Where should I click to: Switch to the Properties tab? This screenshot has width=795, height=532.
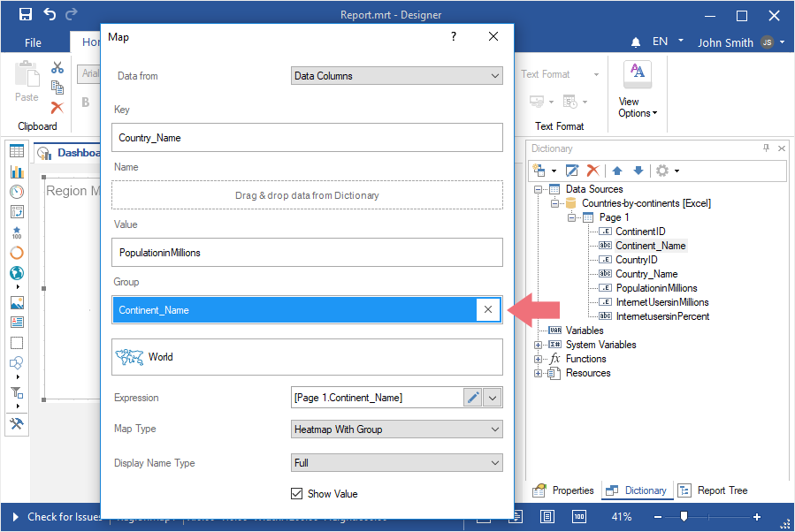coord(564,490)
